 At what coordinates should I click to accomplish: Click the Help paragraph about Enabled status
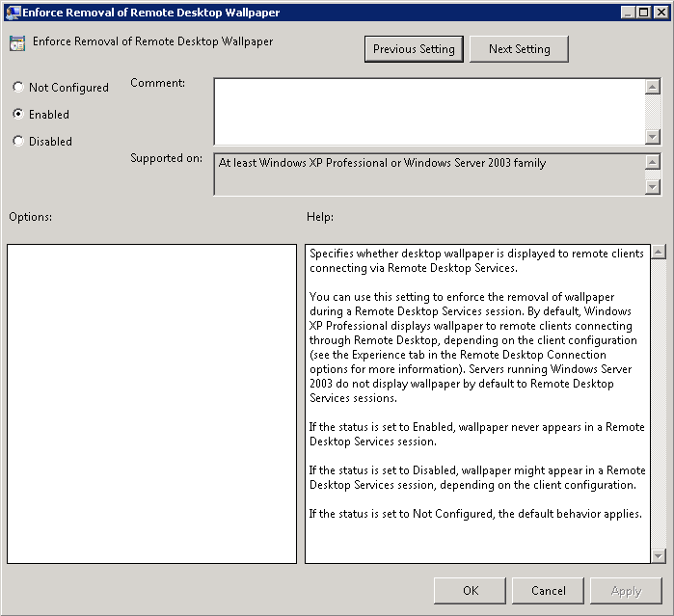[476, 434]
